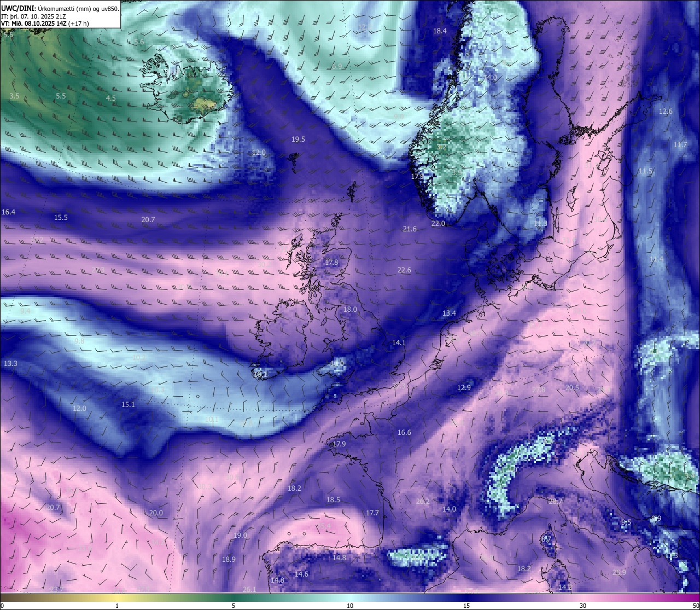
Task: Click the 15.1 value southwest of Ireland
Action: tap(128, 404)
